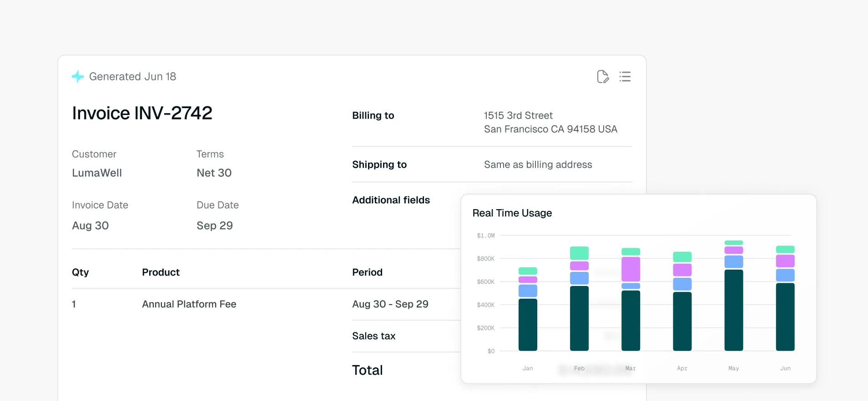Screen dimensions: 868x401
Task: Click the blue segment in the Jan bar
Action: [x=528, y=291]
